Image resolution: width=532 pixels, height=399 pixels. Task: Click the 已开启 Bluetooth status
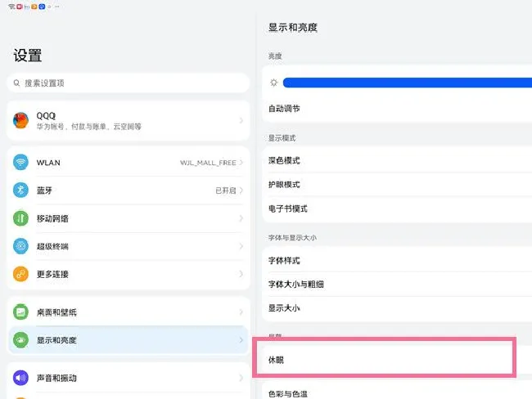click(x=226, y=191)
